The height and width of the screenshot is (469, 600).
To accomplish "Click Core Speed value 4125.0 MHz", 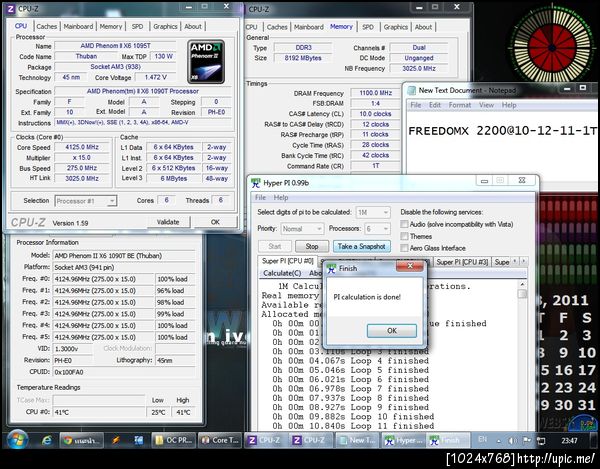I will pos(82,147).
